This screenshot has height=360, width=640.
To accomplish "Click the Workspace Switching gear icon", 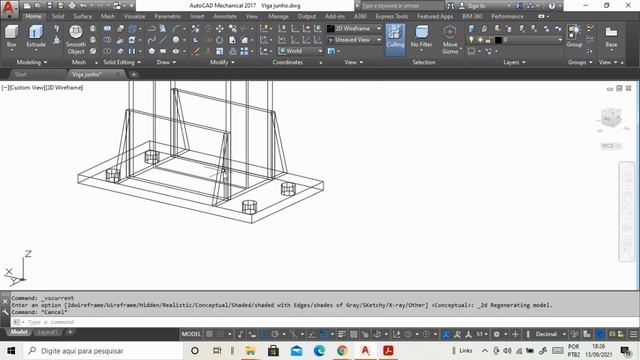I will click(x=496, y=334).
